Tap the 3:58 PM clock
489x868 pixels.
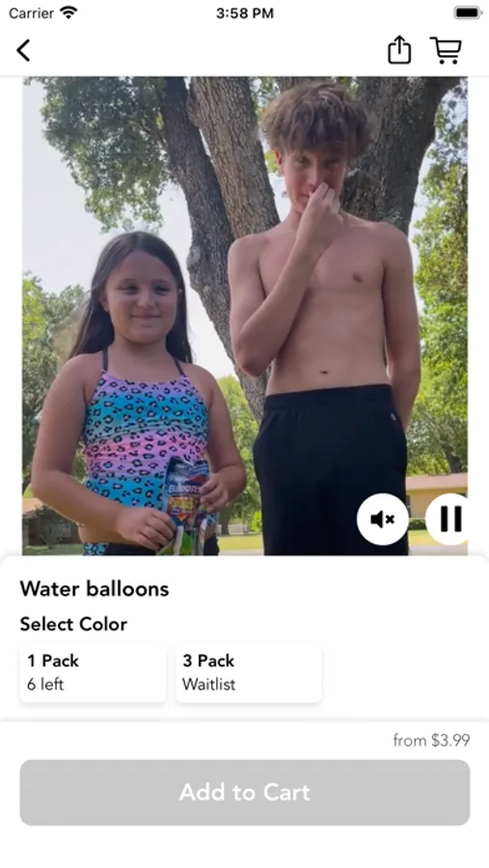[x=245, y=14]
